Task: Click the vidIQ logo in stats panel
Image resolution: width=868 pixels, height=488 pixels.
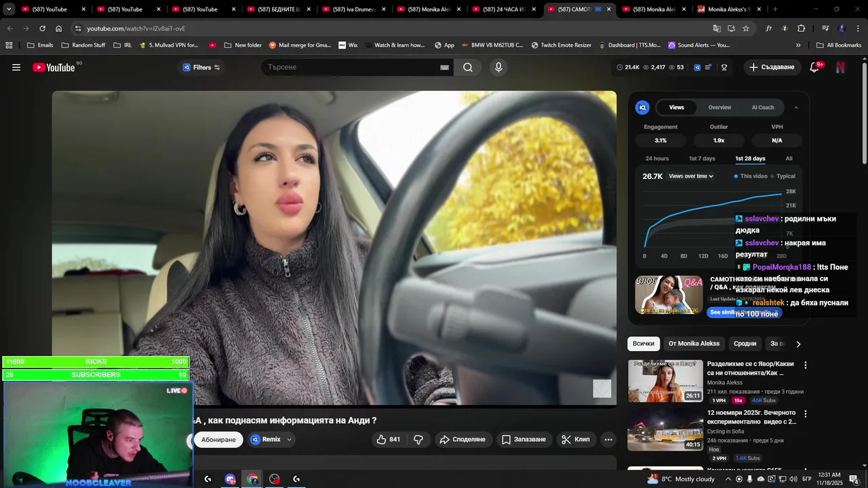Action: point(642,107)
